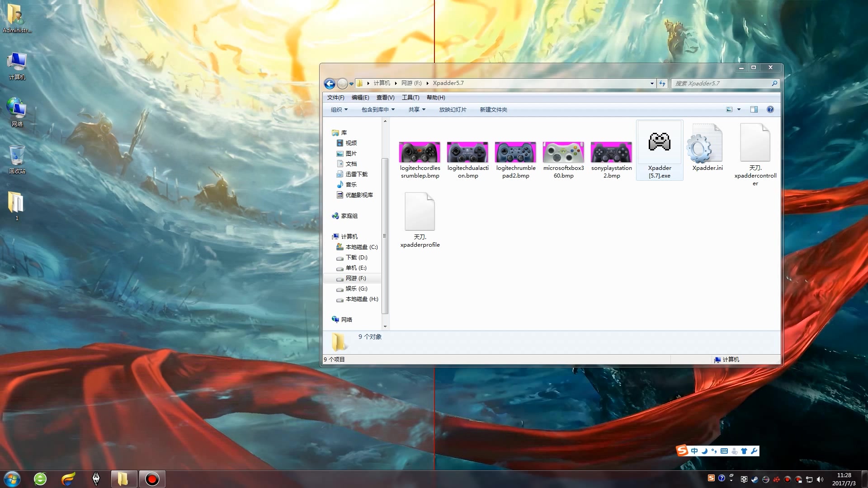The width and height of the screenshot is (868, 488).
Task: Select 文档 library
Action: (347, 164)
